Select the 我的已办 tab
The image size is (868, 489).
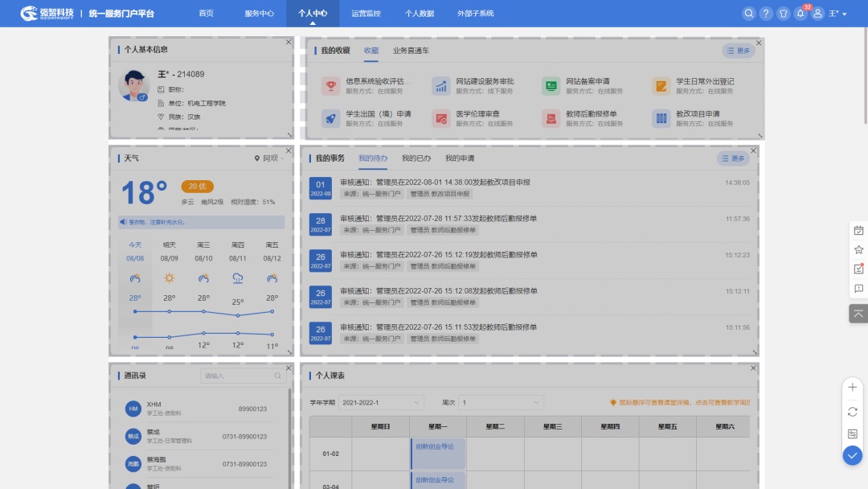[x=416, y=158]
